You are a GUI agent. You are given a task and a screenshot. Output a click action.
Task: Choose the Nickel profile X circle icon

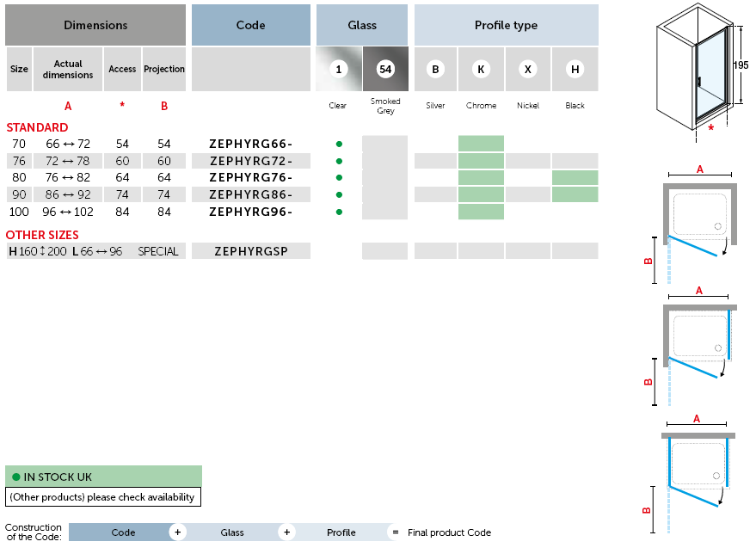point(528,69)
